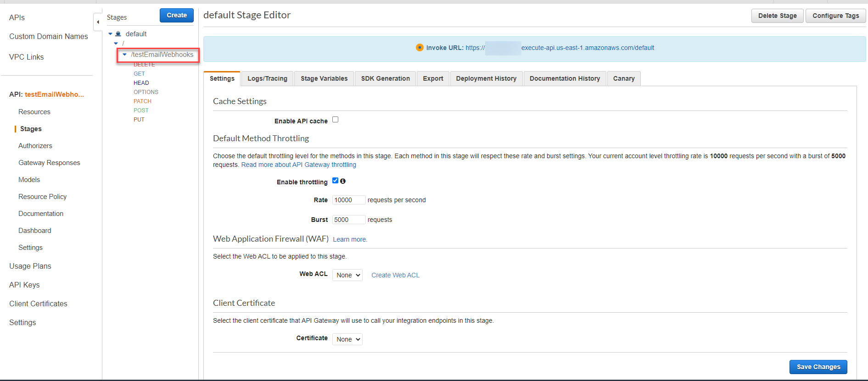The image size is (868, 381).
Task: Open Resources in sidebar
Action: point(34,112)
